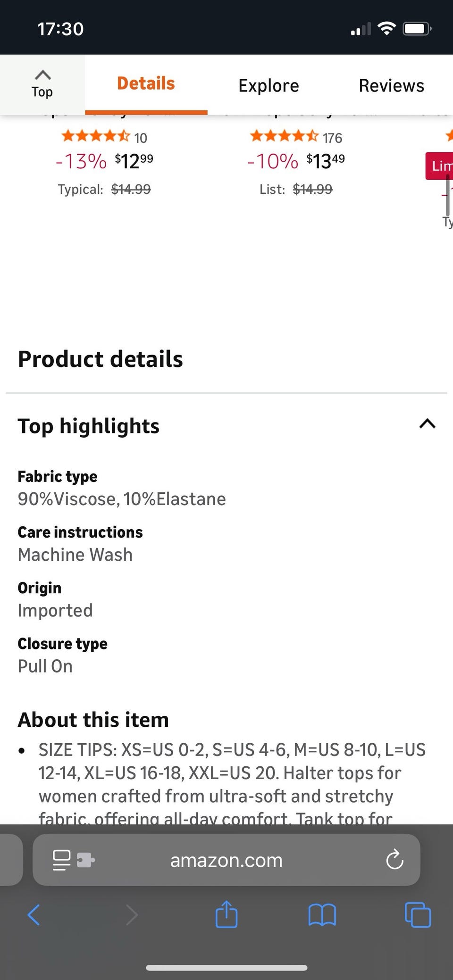The width and height of the screenshot is (453, 980).
Task: Tap the Limited time deal badge
Action: (441, 166)
